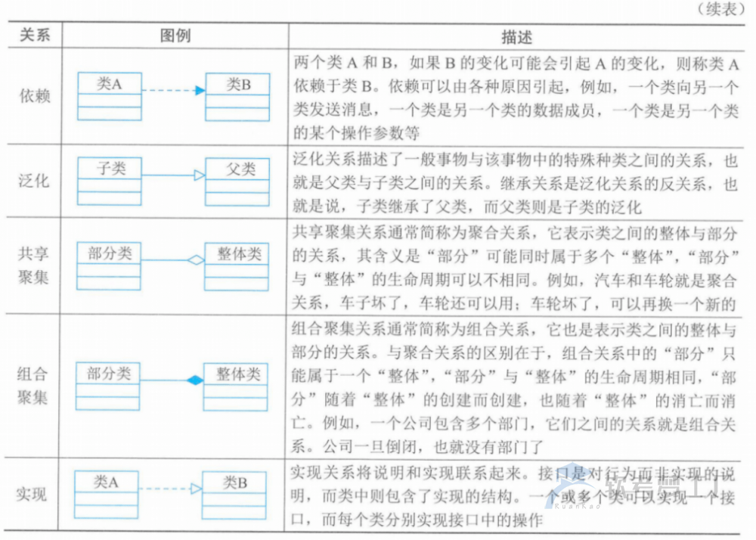
Task: Click the (续表) text at top right
Action: point(721,9)
